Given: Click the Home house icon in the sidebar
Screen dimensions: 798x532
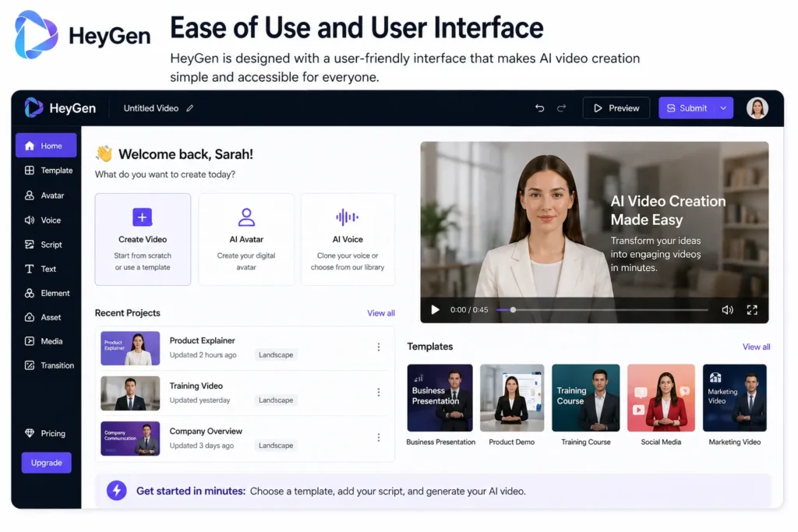Looking at the screenshot, I should point(30,146).
